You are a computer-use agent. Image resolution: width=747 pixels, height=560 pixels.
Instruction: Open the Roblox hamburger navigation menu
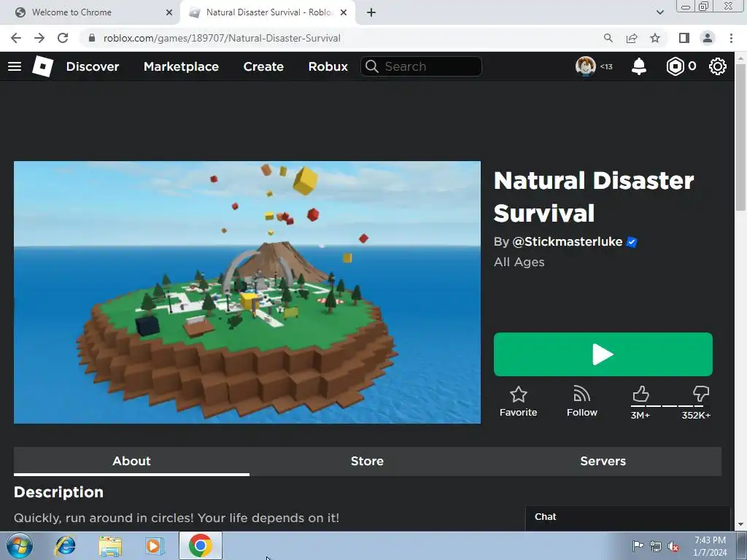[x=15, y=66]
